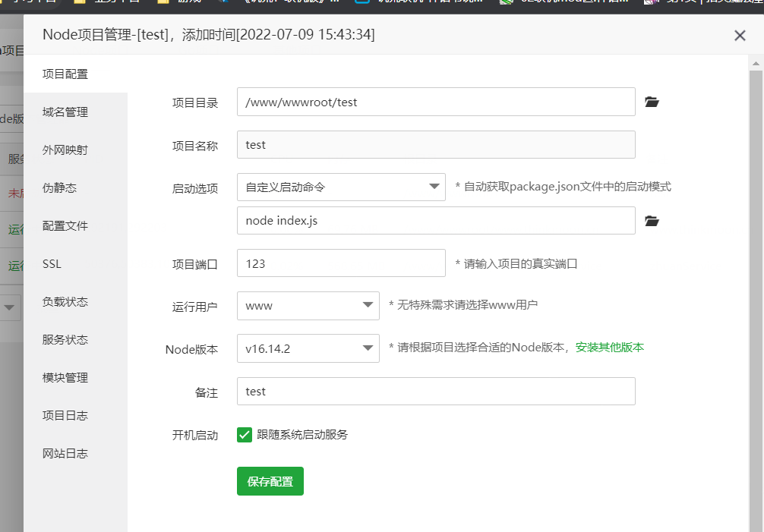Click the 备注 remark input field
The height and width of the screenshot is (532, 764).
(436, 392)
